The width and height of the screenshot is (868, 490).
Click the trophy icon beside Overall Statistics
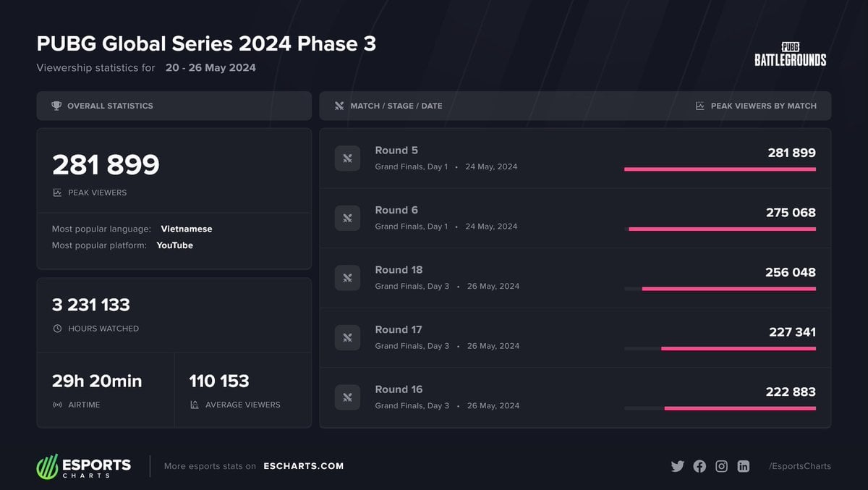coord(56,106)
